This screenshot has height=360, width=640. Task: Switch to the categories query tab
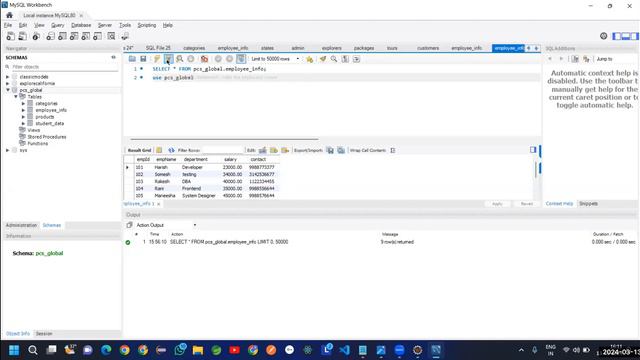194,48
